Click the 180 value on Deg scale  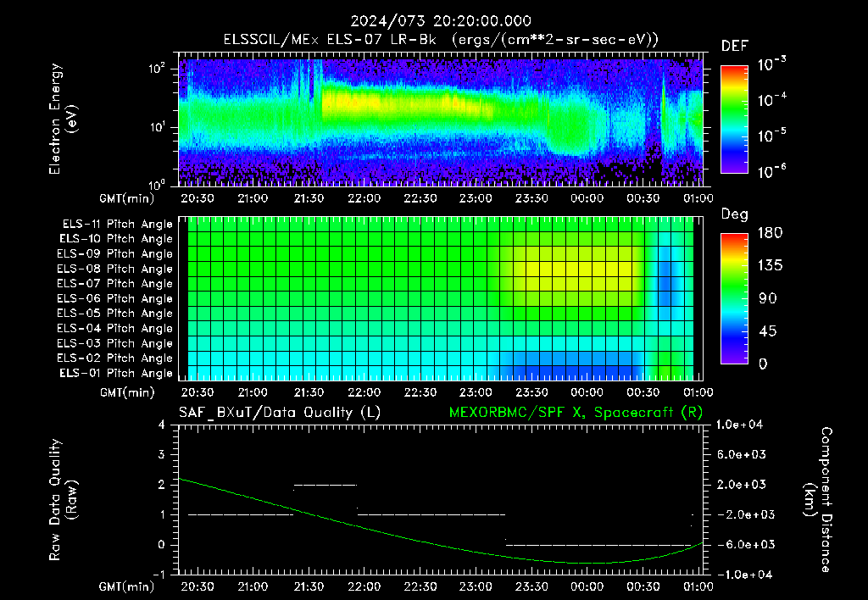(x=770, y=233)
